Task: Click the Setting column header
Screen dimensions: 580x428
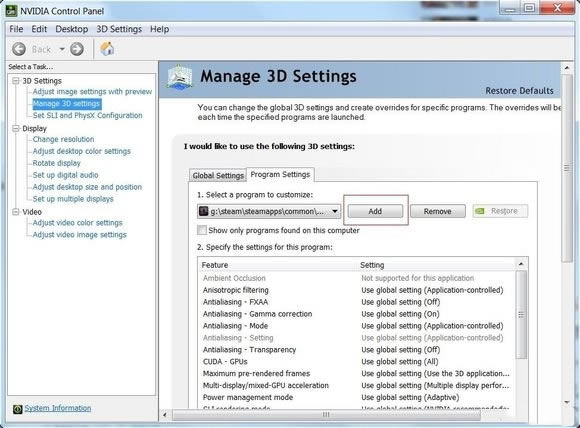Action: point(436,265)
